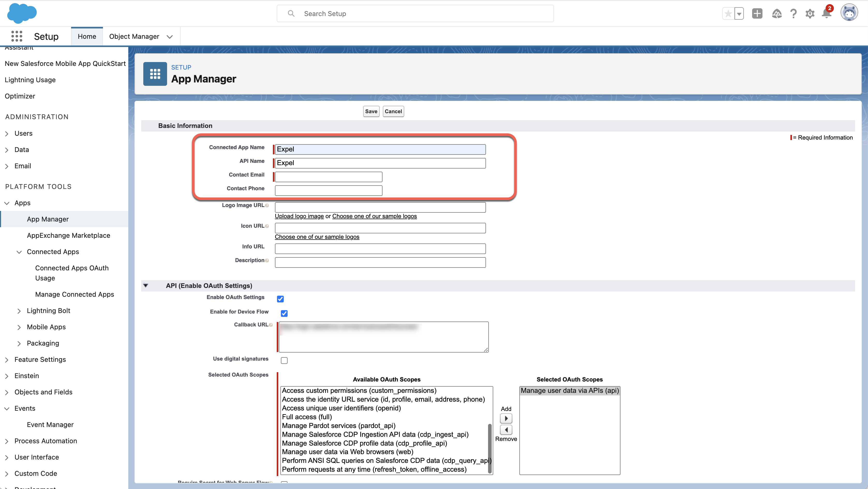
Task: View the notifications bell
Action: (x=827, y=13)
